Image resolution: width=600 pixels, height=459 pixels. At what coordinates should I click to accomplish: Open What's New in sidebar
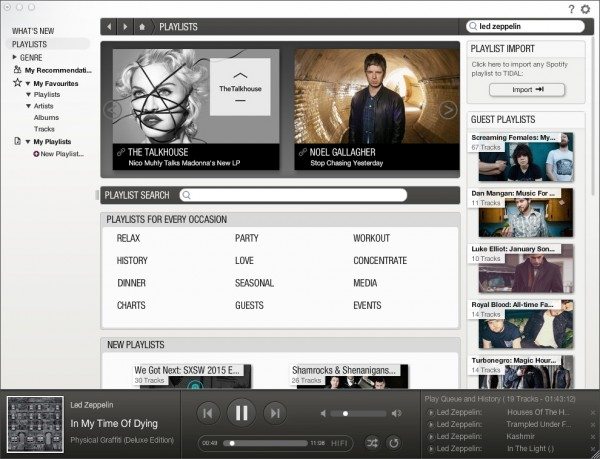pos(33,31)
